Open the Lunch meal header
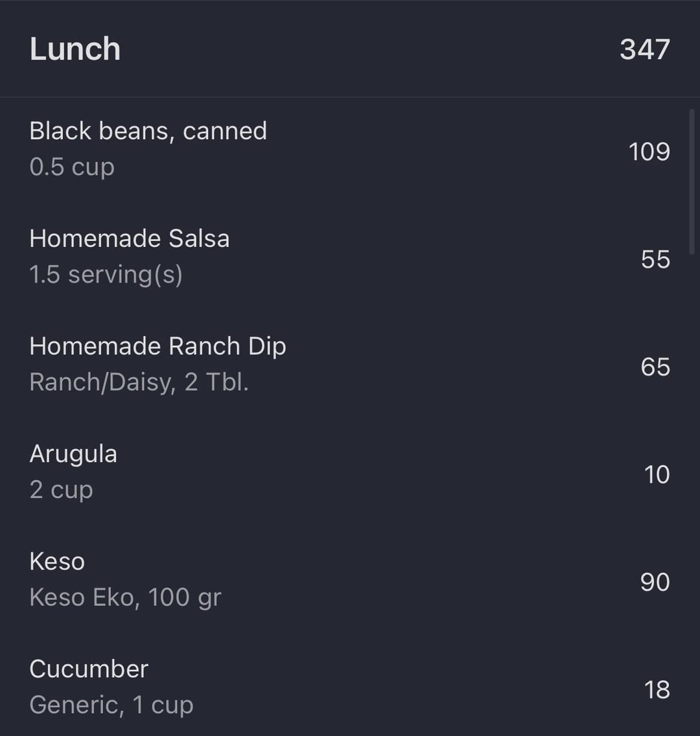Viewport: 700px width, 736px height. [350, 49]
